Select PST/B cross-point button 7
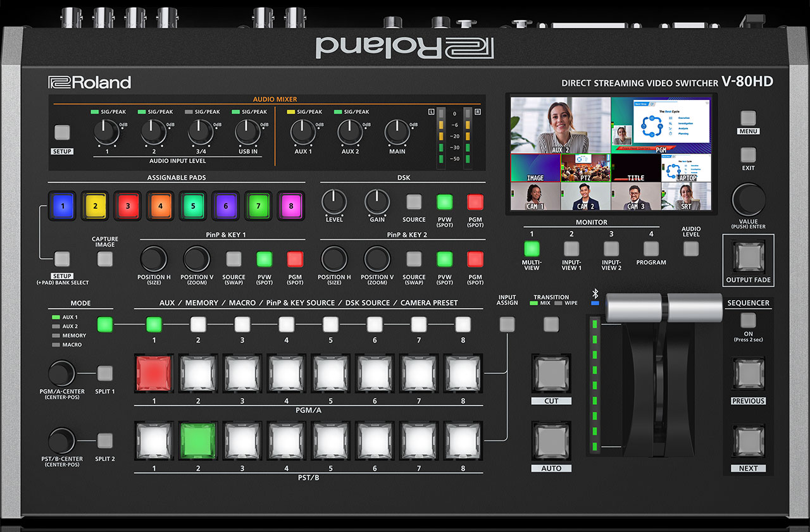 tap(419, 441)
